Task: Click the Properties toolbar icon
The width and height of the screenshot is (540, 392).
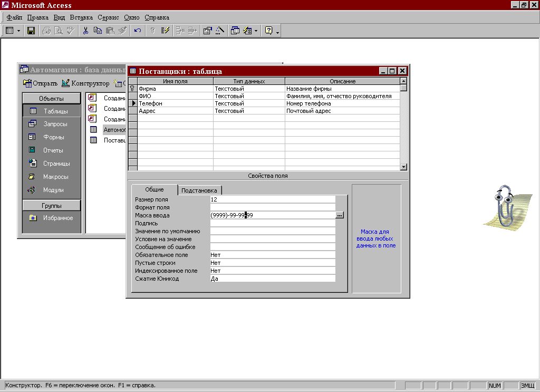Action: coord(207,31)
